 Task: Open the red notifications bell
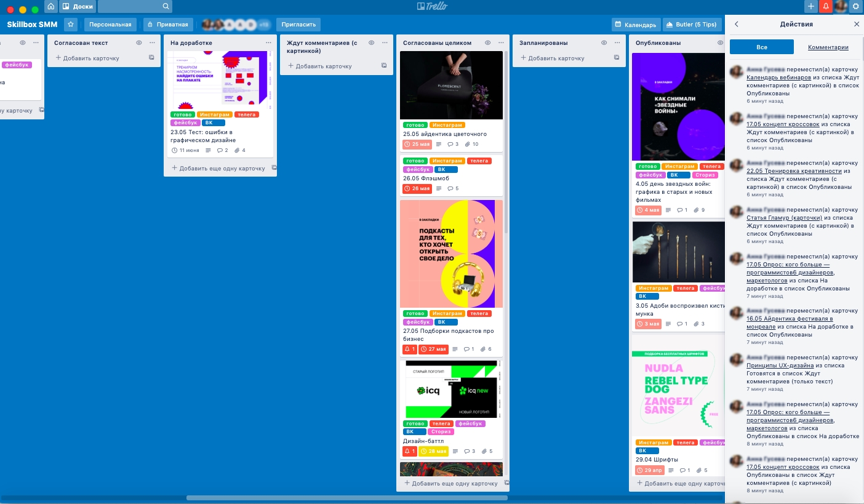coord(826,6)
